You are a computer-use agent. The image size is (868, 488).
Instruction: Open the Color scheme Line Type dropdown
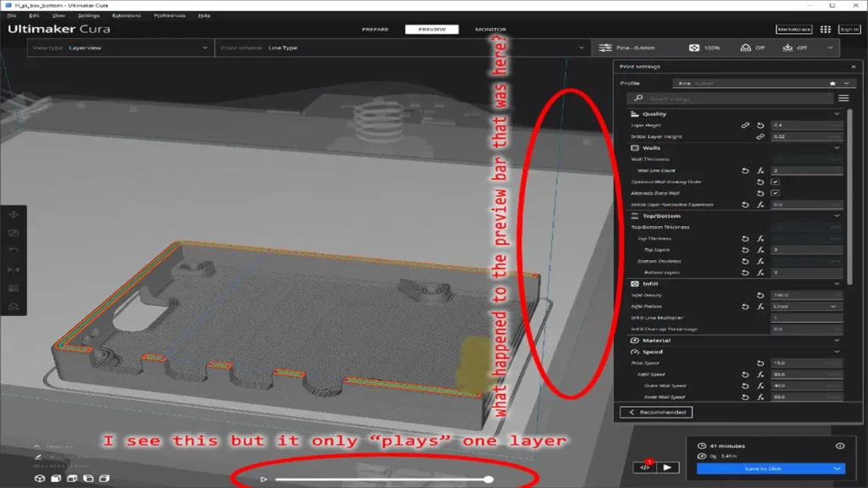(x=403, y=48)
